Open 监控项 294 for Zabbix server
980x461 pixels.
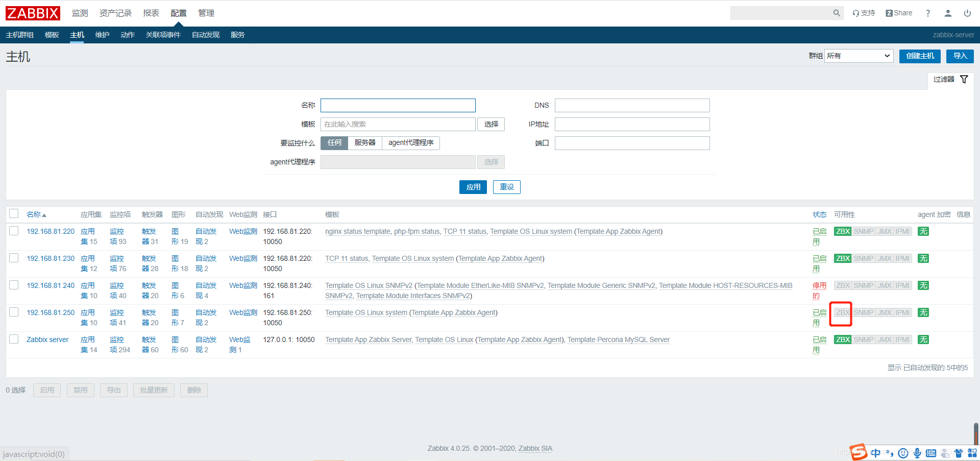120,345
